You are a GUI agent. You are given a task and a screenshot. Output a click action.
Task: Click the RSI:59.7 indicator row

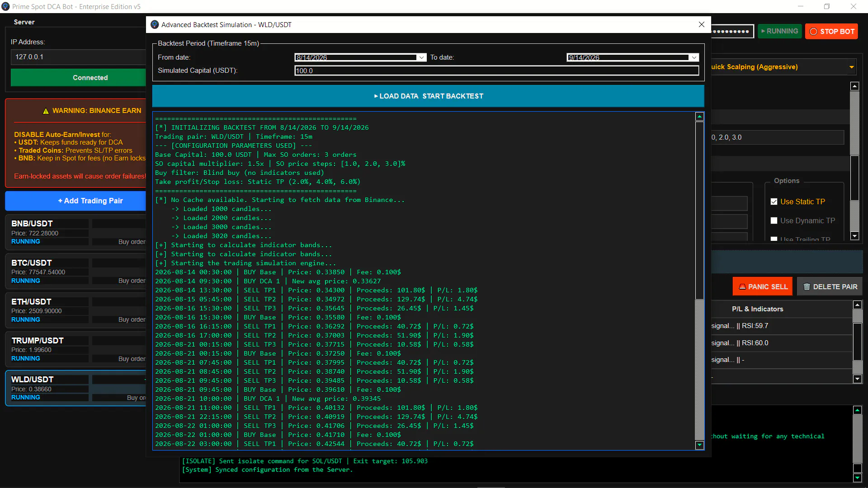click(x=781, y=326)
